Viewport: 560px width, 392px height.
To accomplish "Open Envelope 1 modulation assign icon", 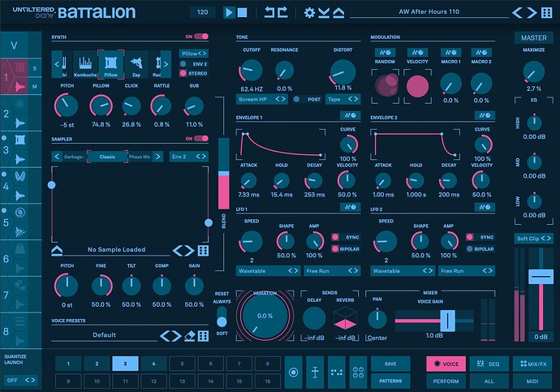I will 350,115.
